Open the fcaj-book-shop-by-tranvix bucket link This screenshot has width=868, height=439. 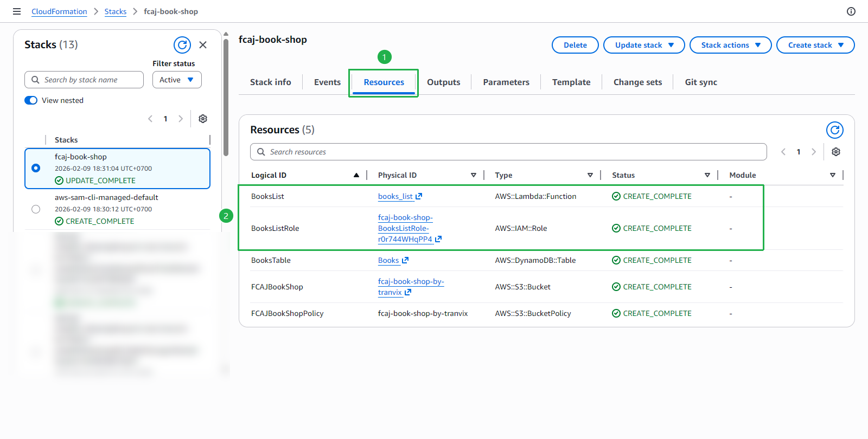pyautogui.click(x=411, y=287)
